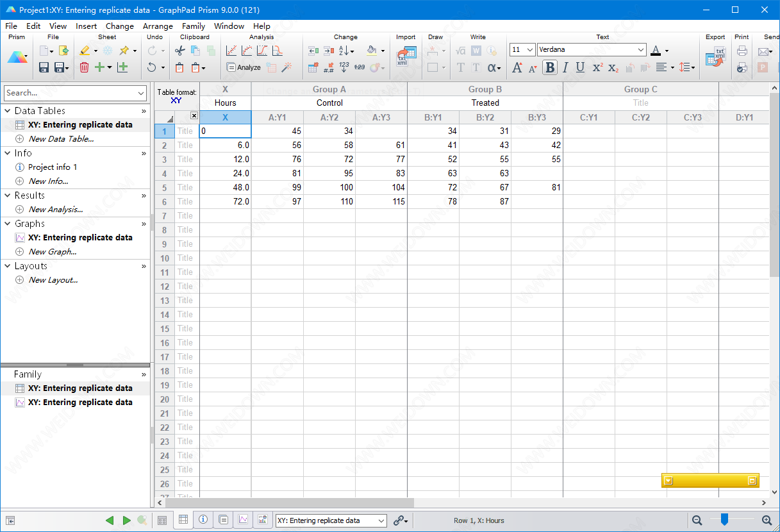Click the Analyze button
Viewport: 780px width, 532px height.
tap(244, 67)
